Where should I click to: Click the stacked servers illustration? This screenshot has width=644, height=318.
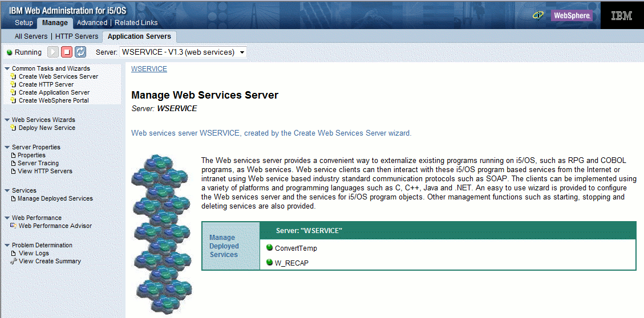(162, 234)
